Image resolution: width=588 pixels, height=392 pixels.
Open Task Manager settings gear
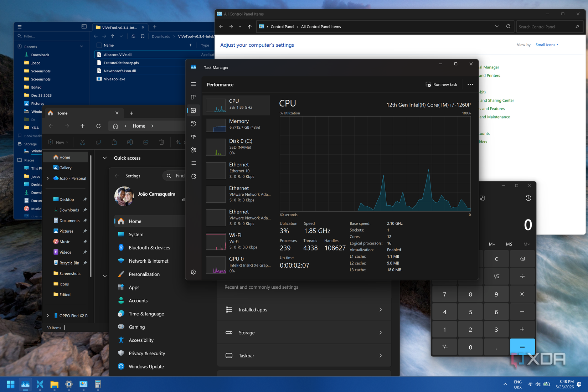194,272
